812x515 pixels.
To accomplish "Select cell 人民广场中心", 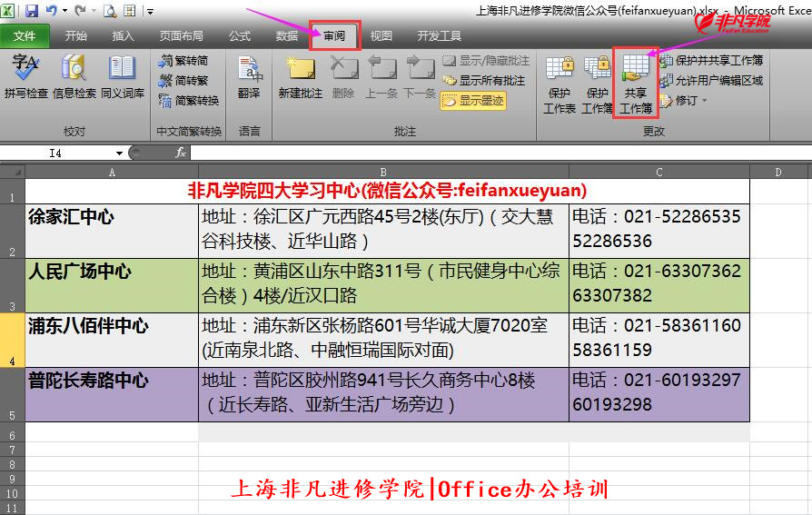I will click(112, 285).
